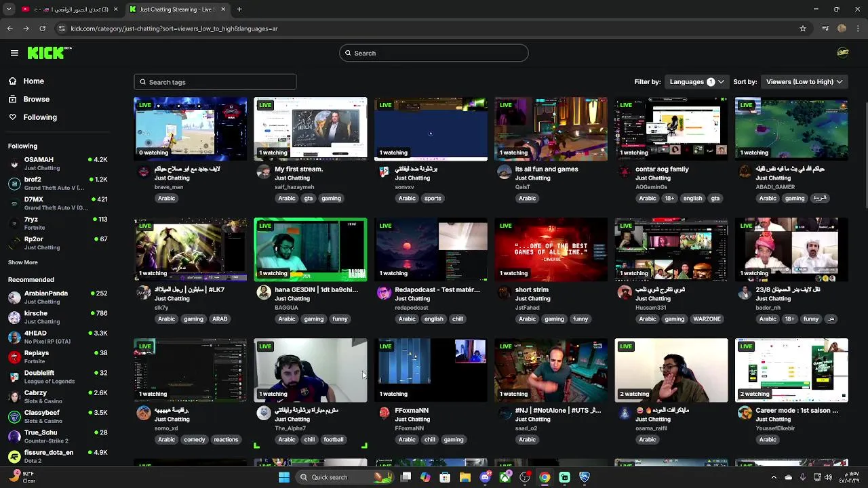This screenshot has width=868, height=488.
Task: Open Cabrzy recommended channel avatar
Action: (14, 396)
